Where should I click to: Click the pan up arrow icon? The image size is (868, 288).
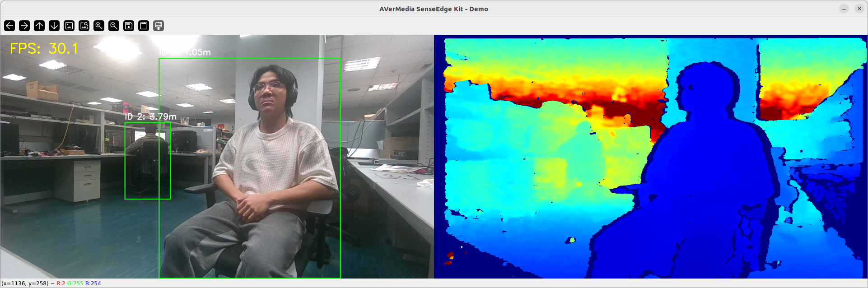39,26
